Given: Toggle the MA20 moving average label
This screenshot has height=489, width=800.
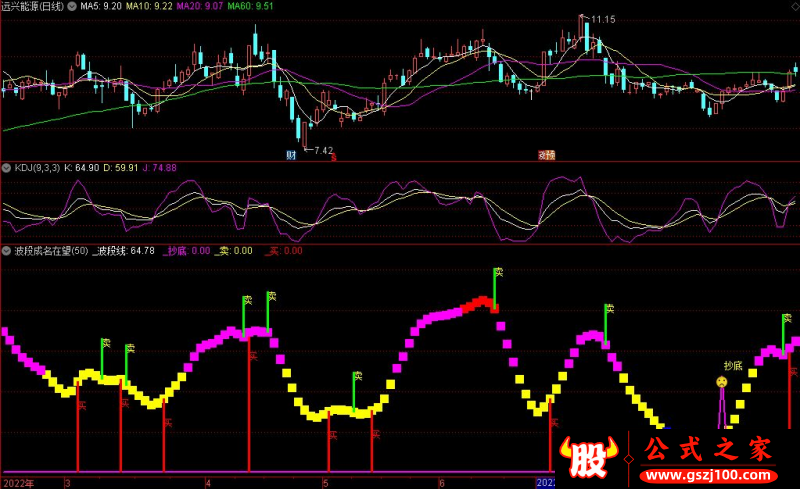Looking at the screenshot, I should (x=199, y=6).
